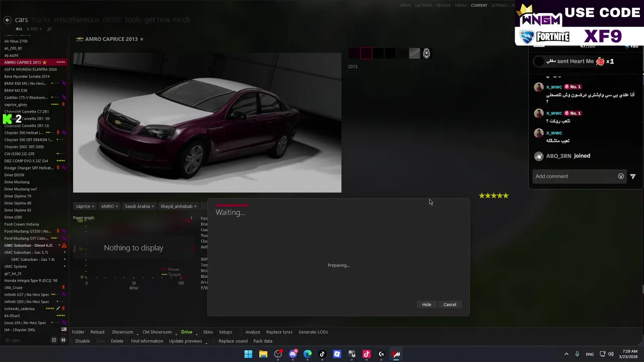
Task: Click the Folder button
Action: pyautogui.click(x=78, y=332)
